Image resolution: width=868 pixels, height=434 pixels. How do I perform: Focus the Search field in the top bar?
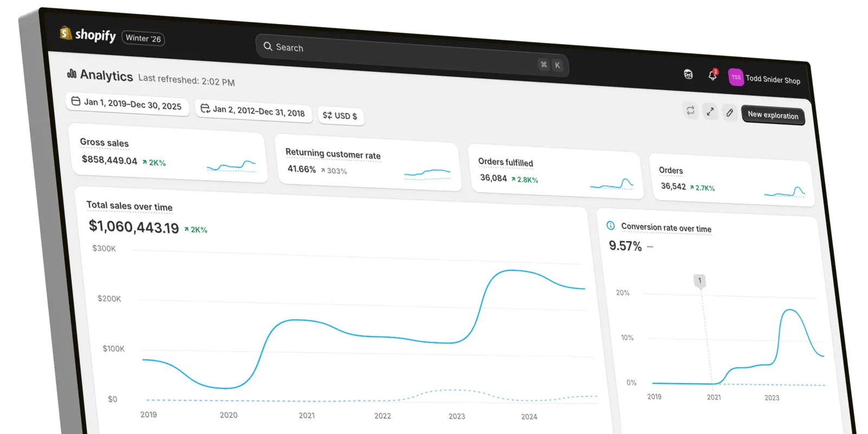[412, 56]
